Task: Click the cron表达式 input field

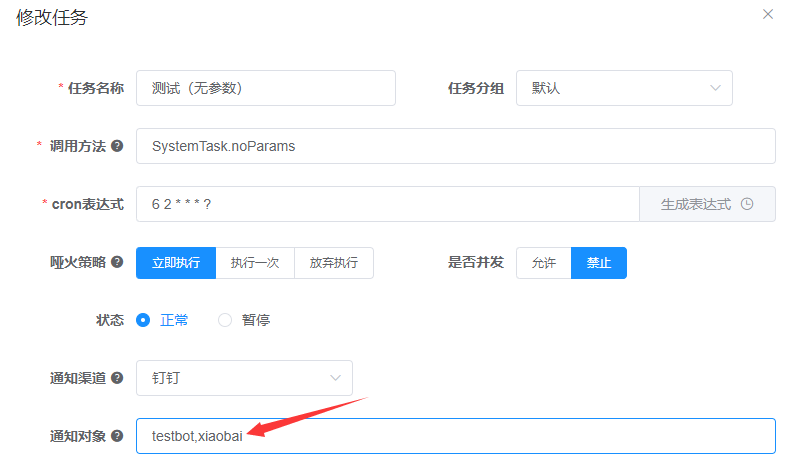Action: (387, 204)
